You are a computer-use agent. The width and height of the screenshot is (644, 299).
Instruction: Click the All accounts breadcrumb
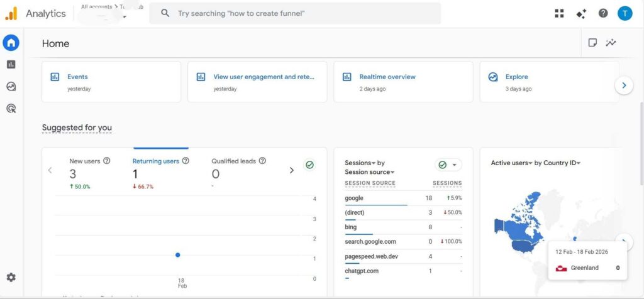(96, 6)
